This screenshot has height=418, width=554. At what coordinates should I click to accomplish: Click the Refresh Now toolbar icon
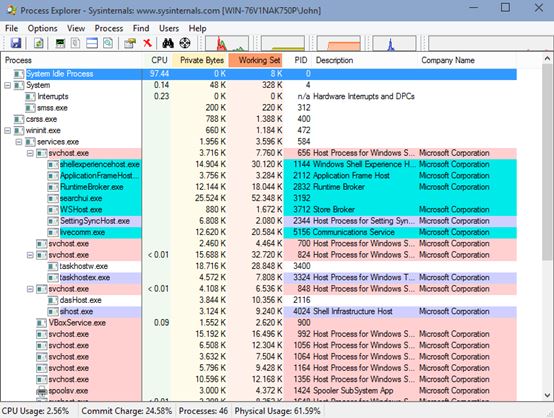(x=39, y=43)
